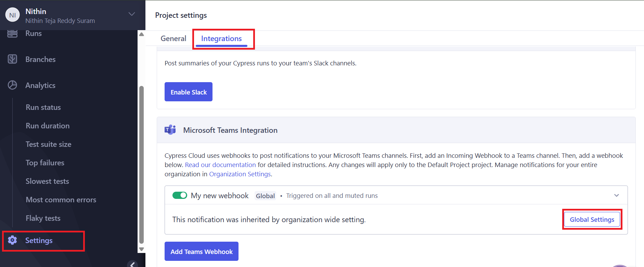Click the sidebar scrollbar down arrow
The height and width of the screenshot is (267, 644).
pos(141,249)
